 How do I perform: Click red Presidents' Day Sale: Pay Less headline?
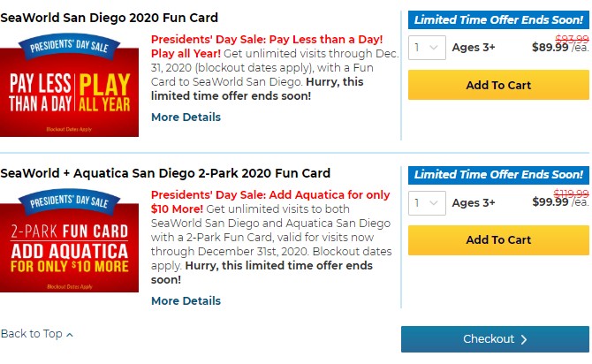pyautogui.click(x=267, y=47)
